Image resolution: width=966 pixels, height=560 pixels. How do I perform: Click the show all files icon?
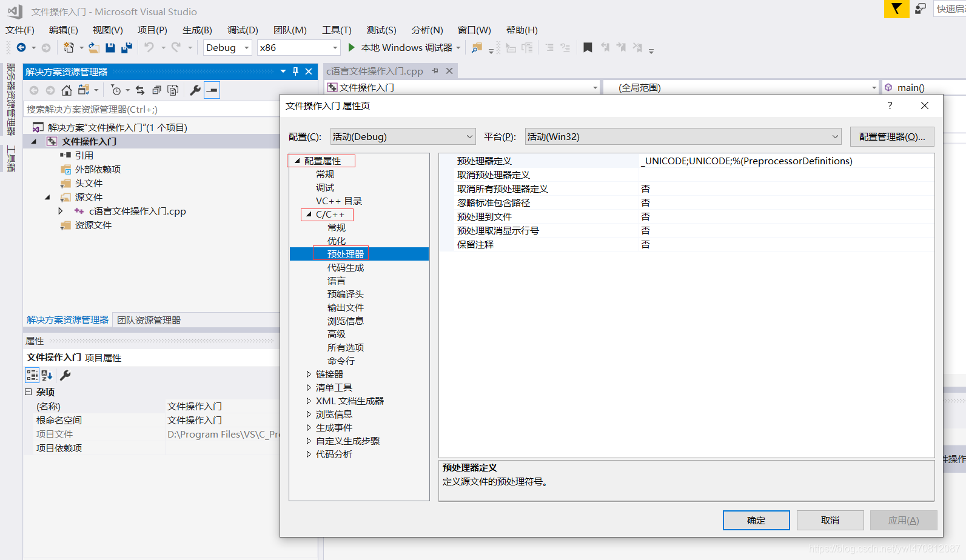(x=173, y=90)
